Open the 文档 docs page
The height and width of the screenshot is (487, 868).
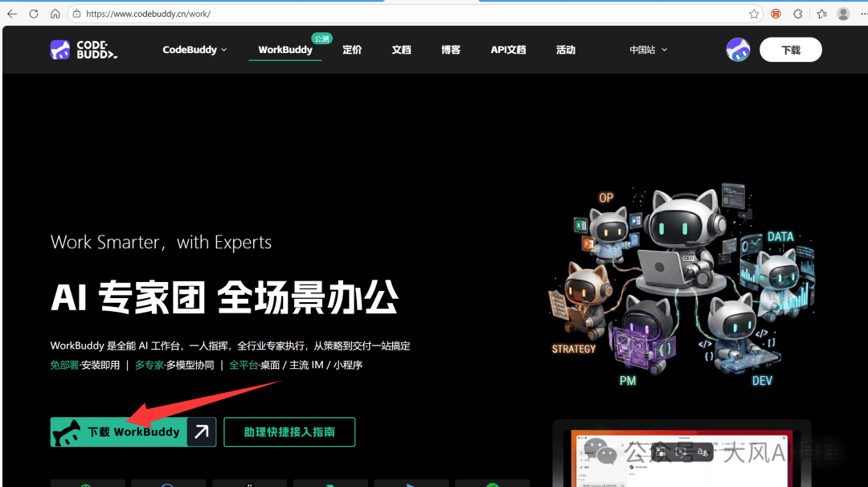[401, 50]
